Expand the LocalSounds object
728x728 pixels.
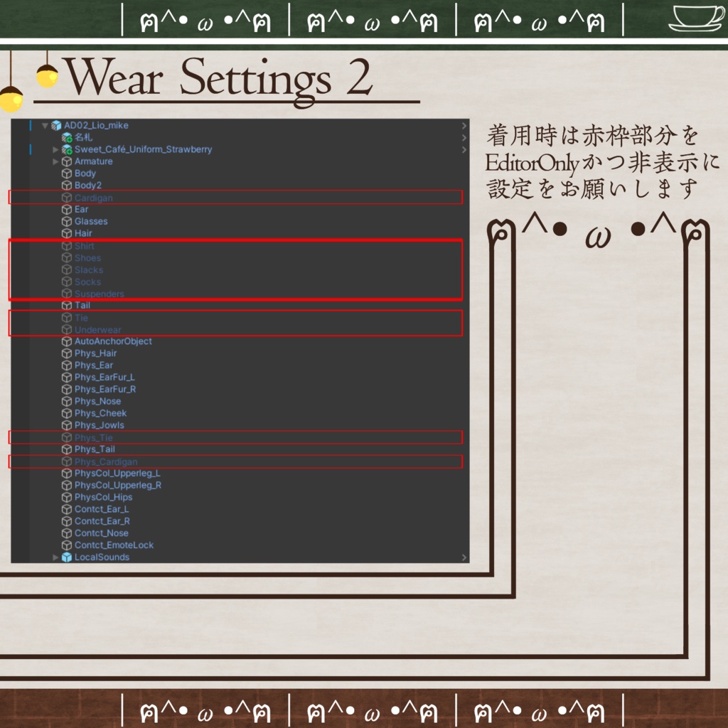tap(55, 557)
